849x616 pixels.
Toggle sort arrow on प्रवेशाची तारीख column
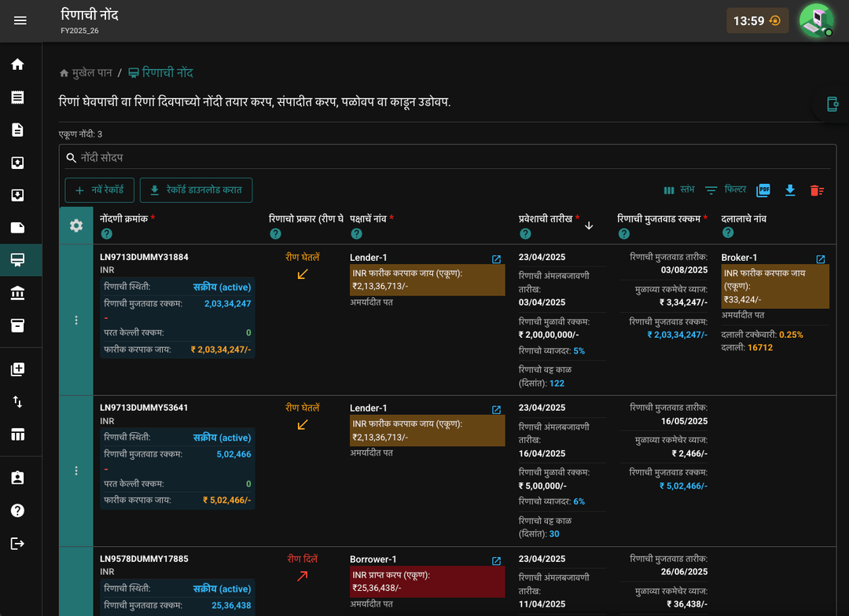click(589, 225)
